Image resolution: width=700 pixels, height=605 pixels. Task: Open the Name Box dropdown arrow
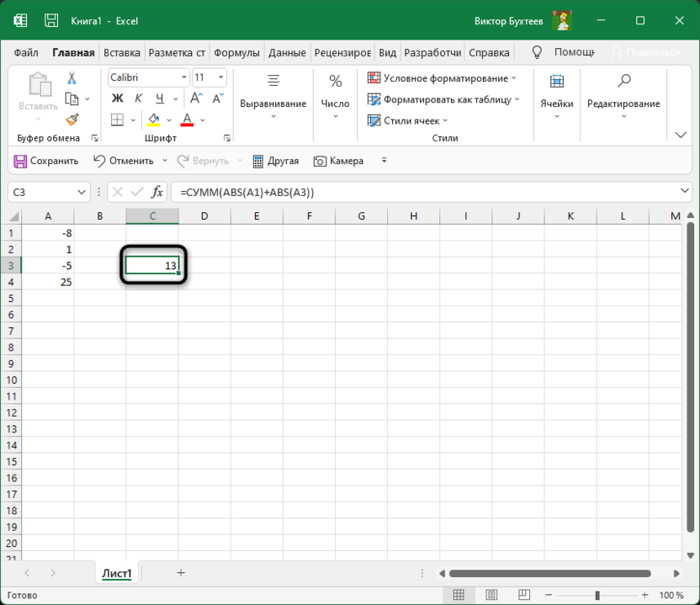(x=81, y=192)
